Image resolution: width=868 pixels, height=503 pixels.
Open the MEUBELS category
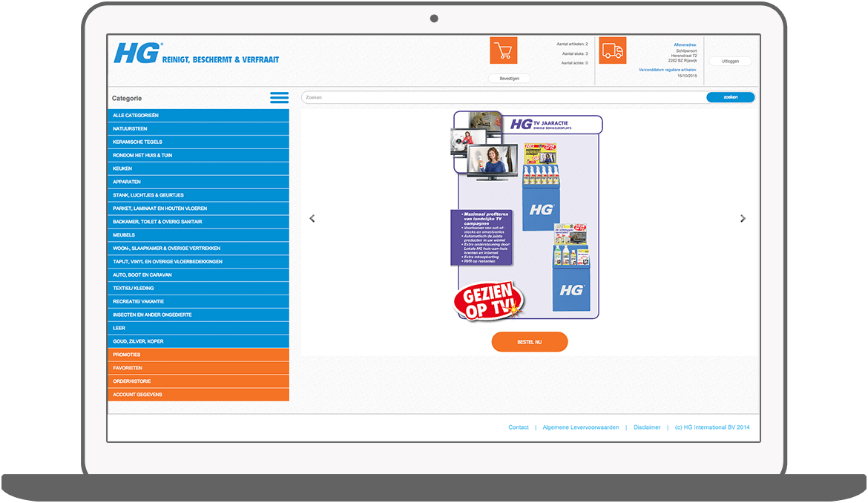[198, 235]
